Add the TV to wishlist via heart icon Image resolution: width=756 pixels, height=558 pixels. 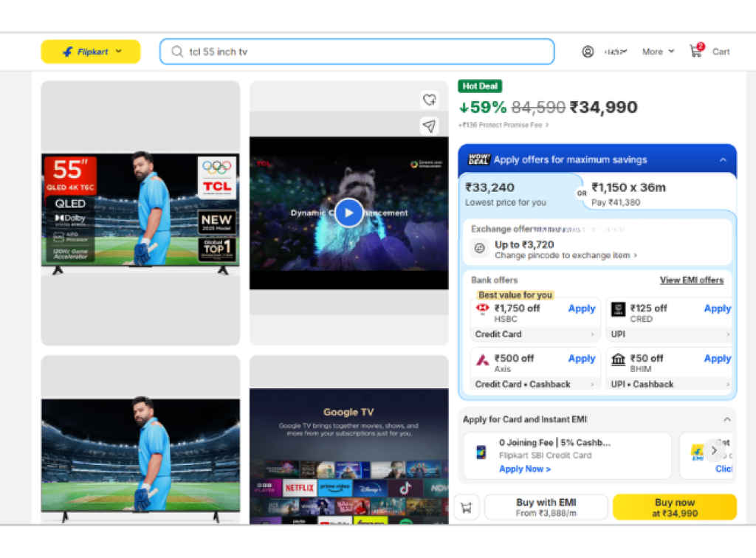[430, 99]
